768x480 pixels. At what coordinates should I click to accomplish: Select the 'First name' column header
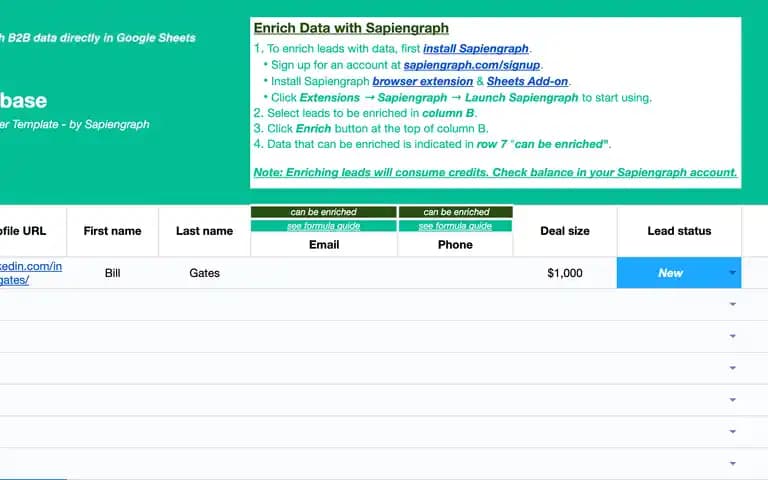click(x=113, y=231)
